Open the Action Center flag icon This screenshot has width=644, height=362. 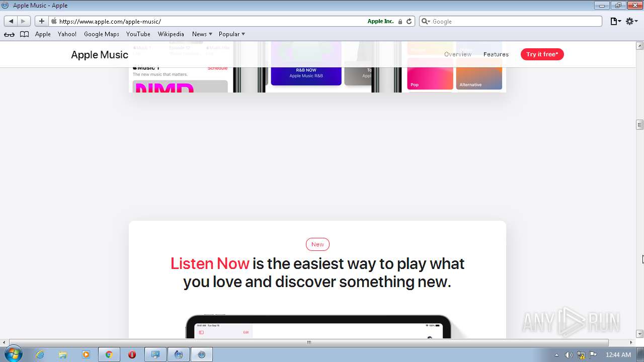click(593, 355)
